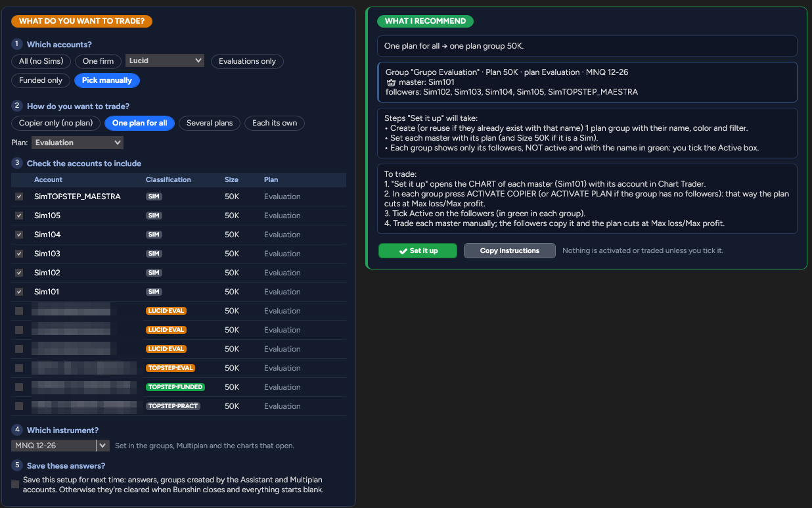Click the Set it up button

click(x=418, y=250)
